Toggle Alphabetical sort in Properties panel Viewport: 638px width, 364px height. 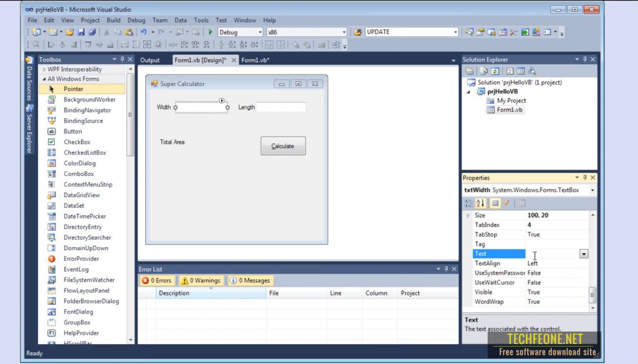[x=480, y=203]
